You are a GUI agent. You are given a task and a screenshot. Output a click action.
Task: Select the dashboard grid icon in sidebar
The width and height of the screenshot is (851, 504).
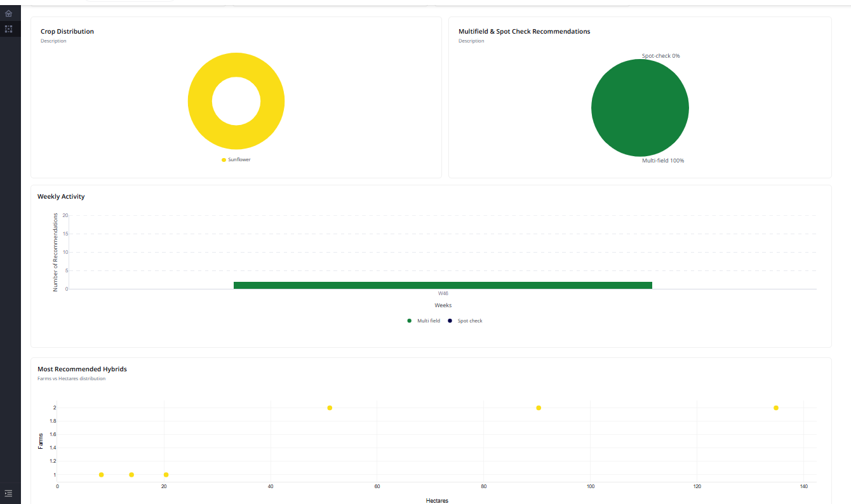tap(8, 29)
